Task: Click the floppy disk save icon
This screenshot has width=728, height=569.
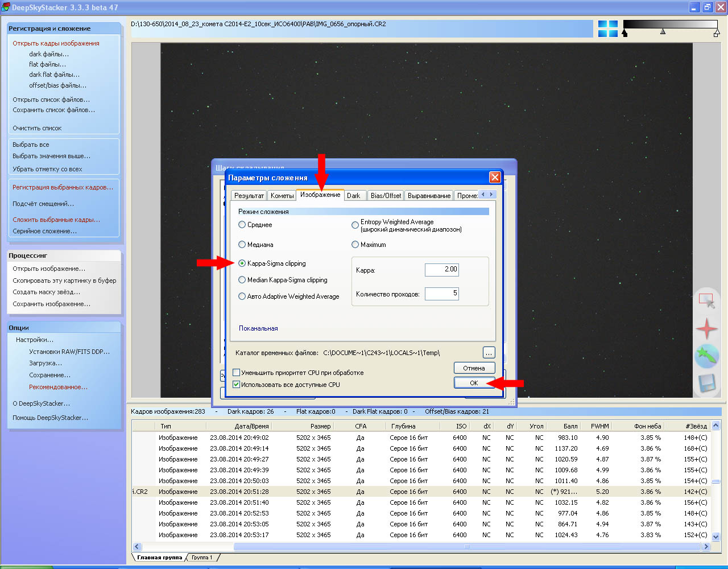Action: pyautogui.click(x=706, y=384)
